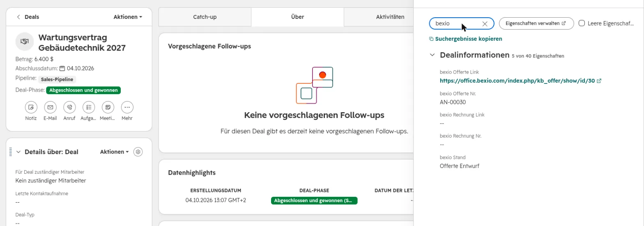Screen dimensions: 644x226
Task: Click the deal title Wartungsvertrag Gebäudetechnik 2027
Action: pos(82,42)
